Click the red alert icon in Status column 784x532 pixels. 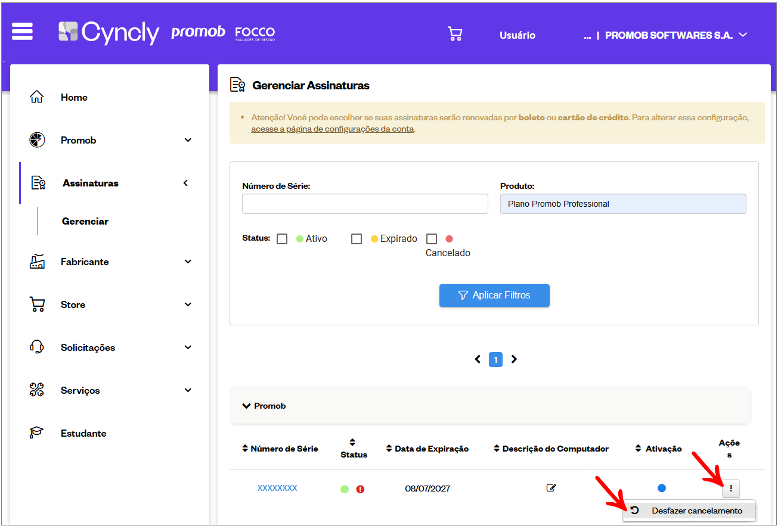(360, 489)
